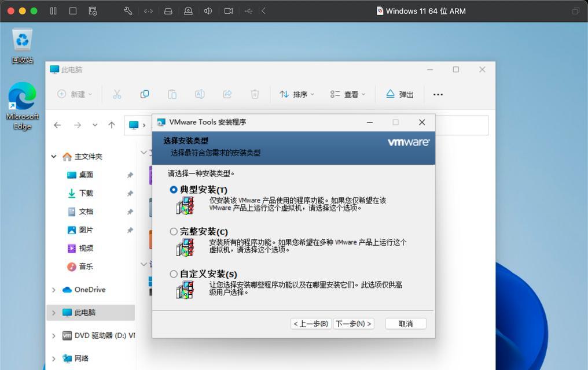This screenshot has height=370, width=588.
Task: Click the USB device icon in VMware toolbar
Action: point(248,11)
